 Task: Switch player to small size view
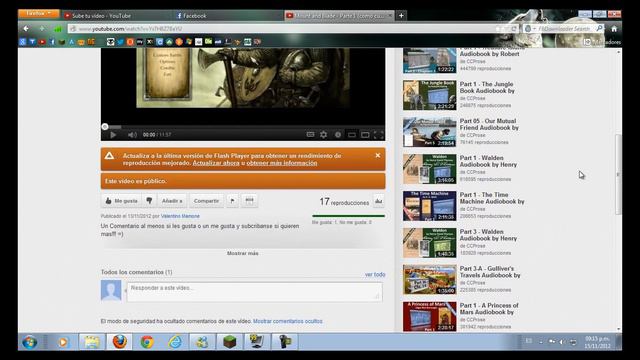click(x=351, y=135)
